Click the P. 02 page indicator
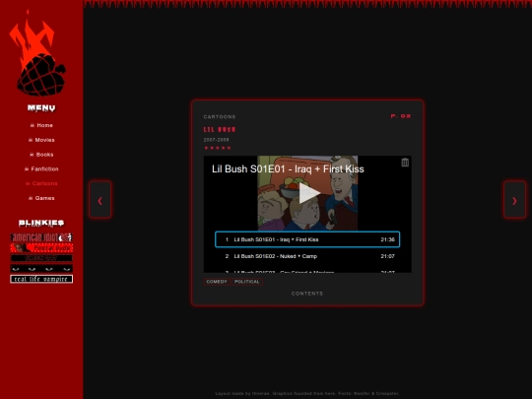Image resolution: width=532 pixels, height=399 pixels. click(401, 116)
